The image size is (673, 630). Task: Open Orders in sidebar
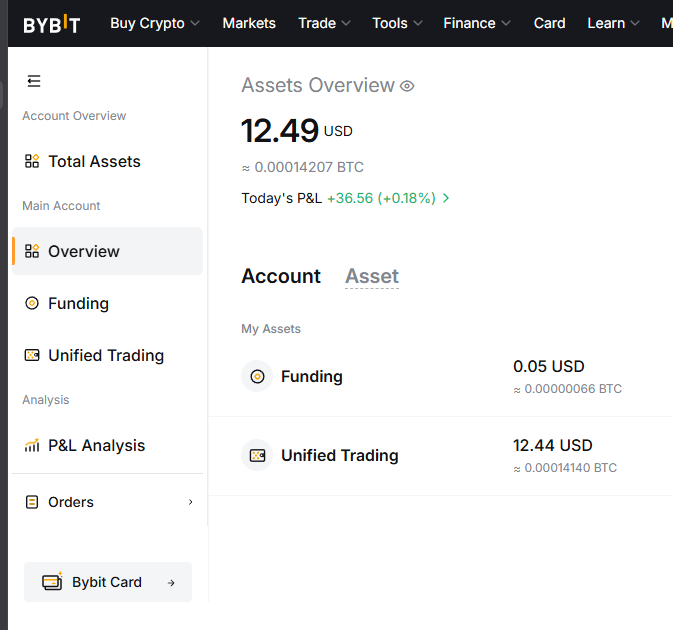pos(107,502)
